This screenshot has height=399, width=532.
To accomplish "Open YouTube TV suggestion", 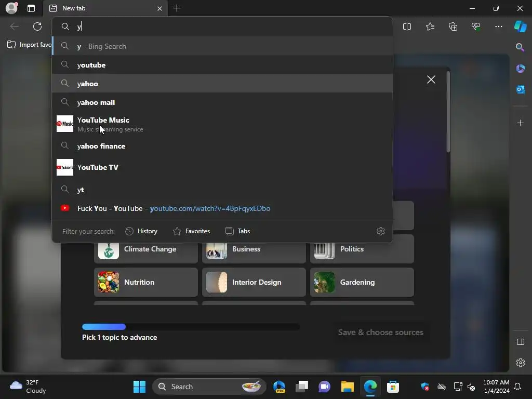I will tap(222, 167).
